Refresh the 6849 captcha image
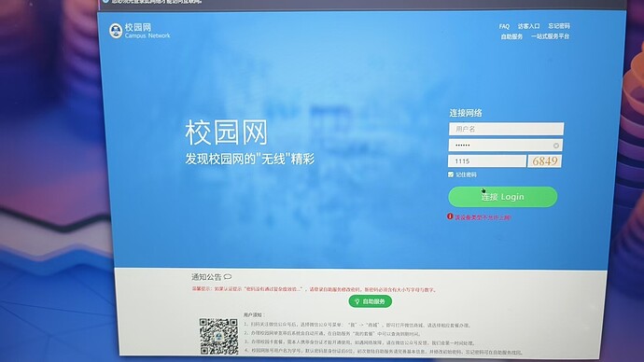Image resolution: width=644 pixels, height=362 pixels. coord(545,160)
